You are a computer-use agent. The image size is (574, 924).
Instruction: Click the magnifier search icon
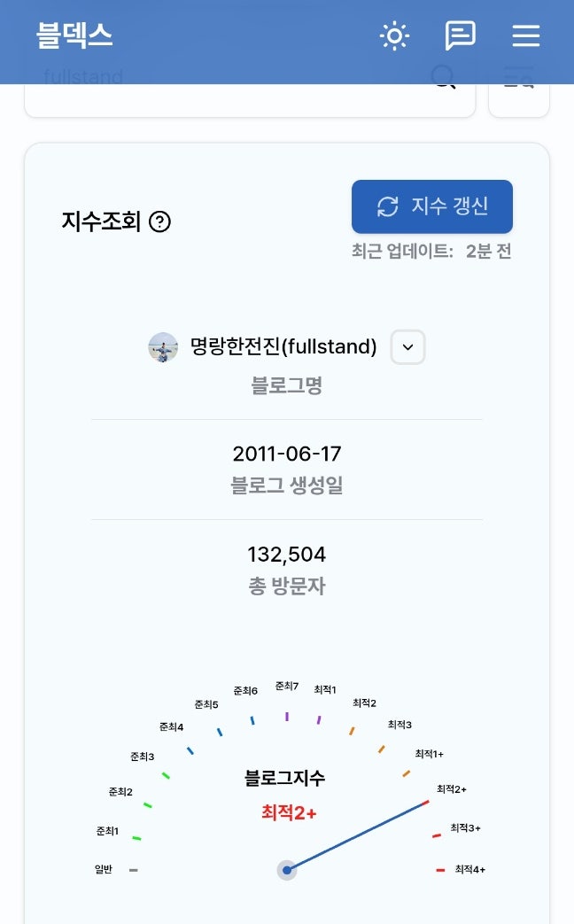443,80
